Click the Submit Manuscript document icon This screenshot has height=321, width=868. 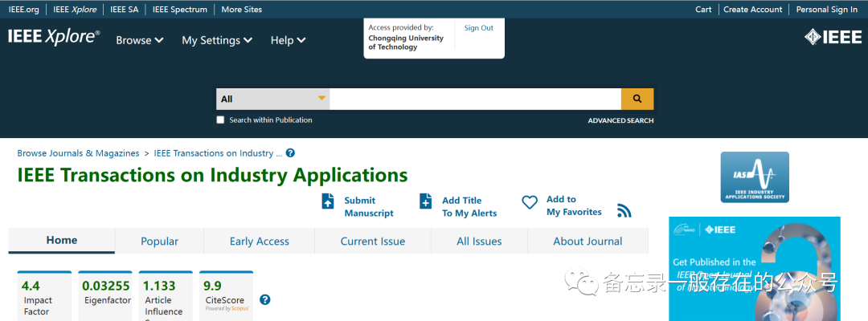(x=328, y=201)
